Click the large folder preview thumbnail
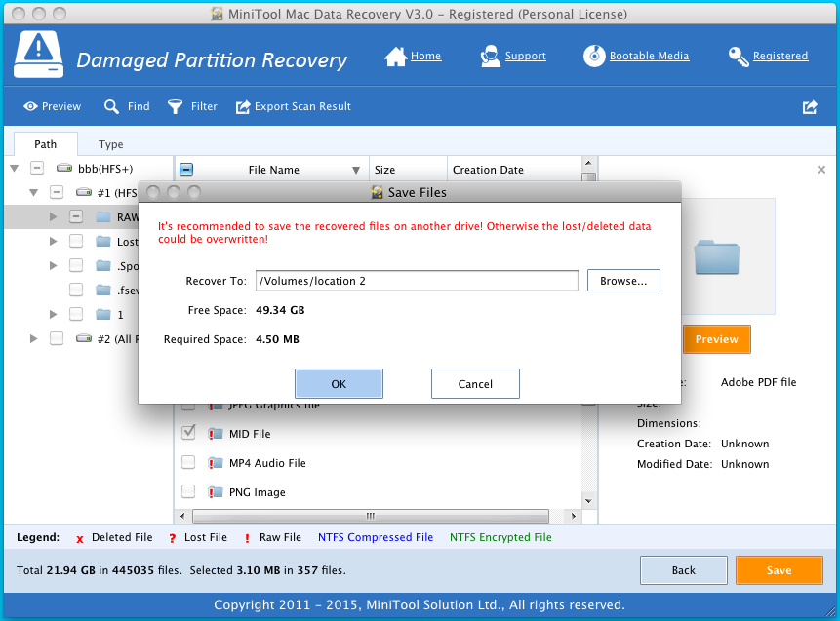840x621 pixels. pos(717,257)
